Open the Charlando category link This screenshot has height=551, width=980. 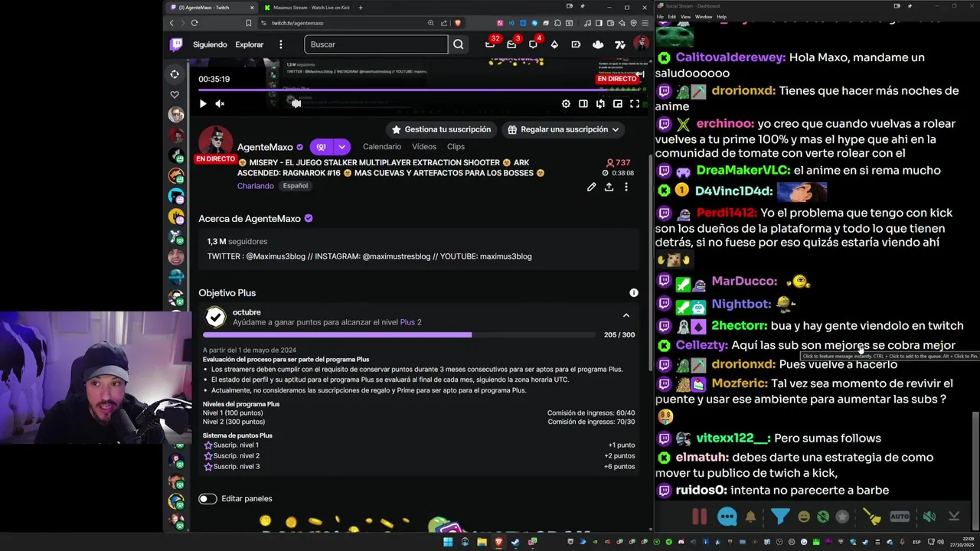(255, 186)
